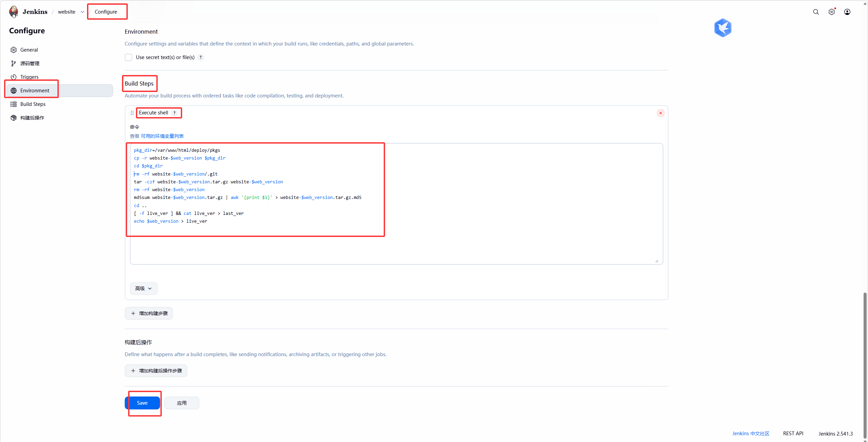Open Manage Jenkins gear icon

tap(831, 12)
